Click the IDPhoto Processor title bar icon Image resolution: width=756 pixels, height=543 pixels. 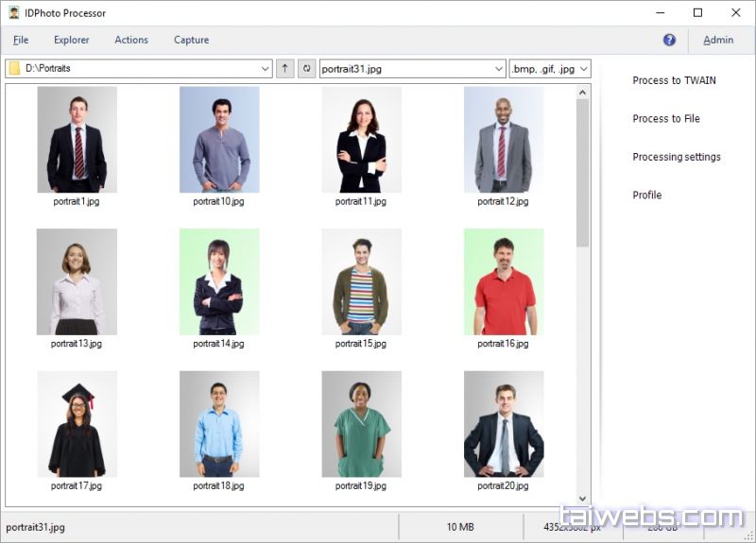coord(14,13)
